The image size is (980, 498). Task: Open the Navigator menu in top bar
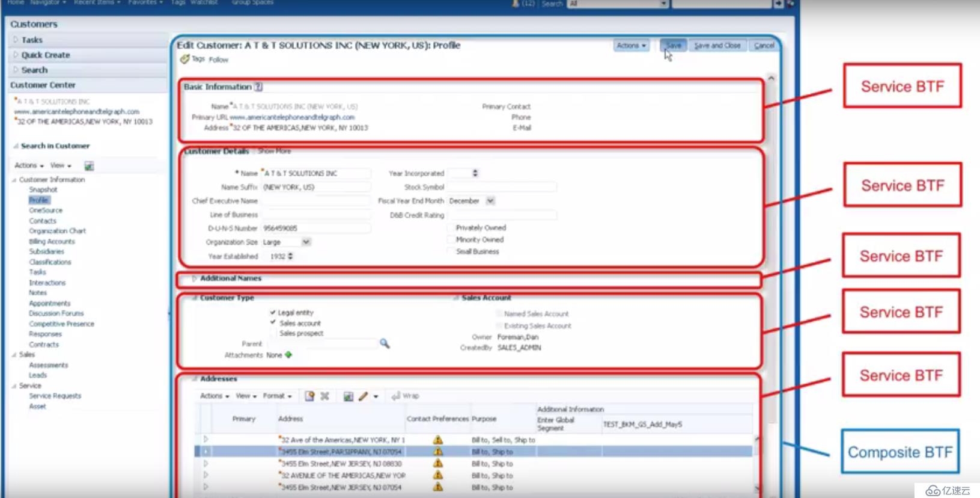[48, 3]
